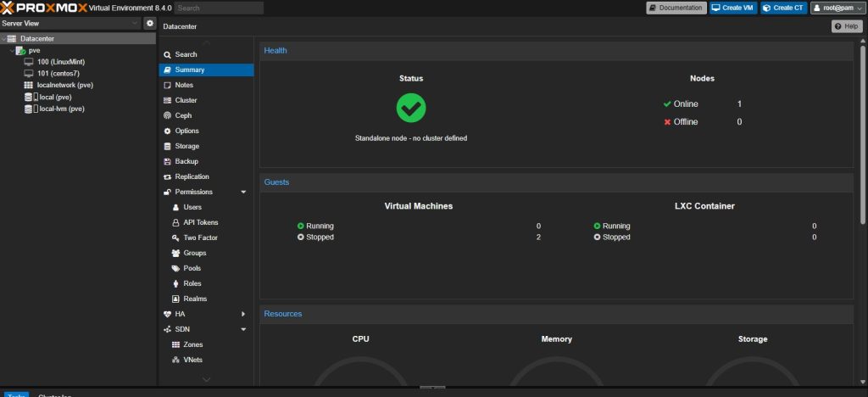Click the Permissions unlock icon
The width and height of the screenshot is (868, 397).
click(167, 192)
